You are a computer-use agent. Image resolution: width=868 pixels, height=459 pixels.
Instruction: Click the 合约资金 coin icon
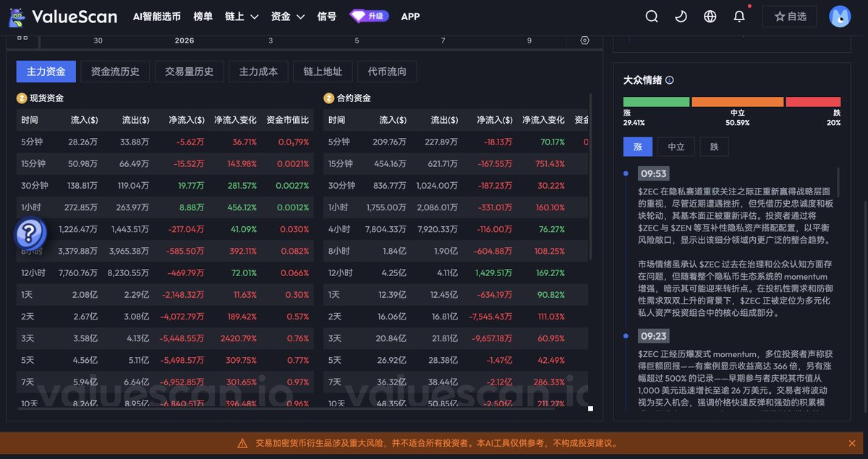point(329,98)
